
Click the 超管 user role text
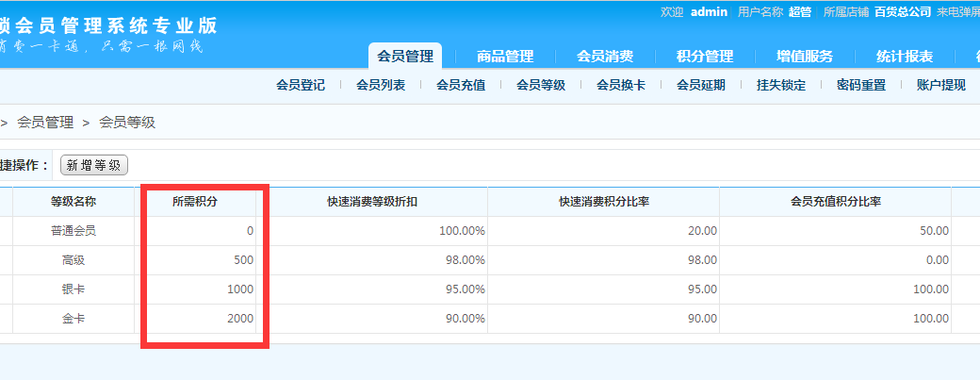[x=800, y=11]
